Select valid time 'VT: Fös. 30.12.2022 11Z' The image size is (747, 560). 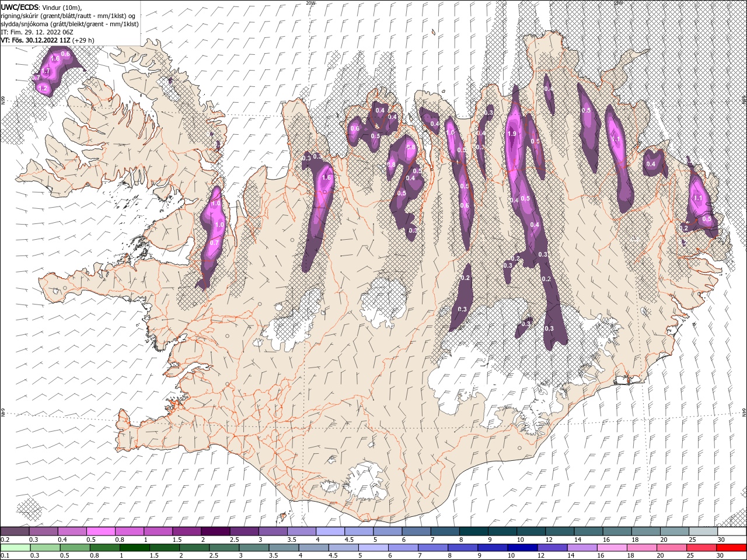(x=36, y=40)
